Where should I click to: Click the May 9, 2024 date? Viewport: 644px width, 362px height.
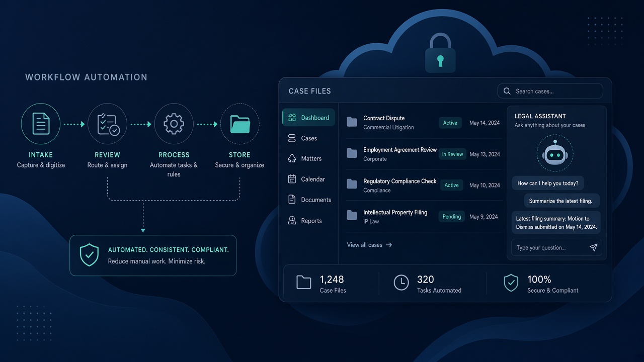tap(484, 217)
